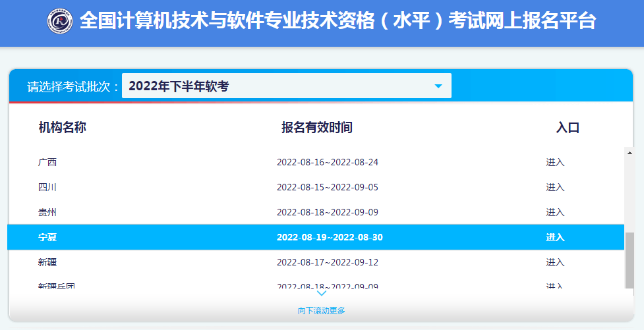The image size is (644, 330).
Task: Click date range 2022-08-18~2022-09-09 for 贵州
Action: click(328, 212)
